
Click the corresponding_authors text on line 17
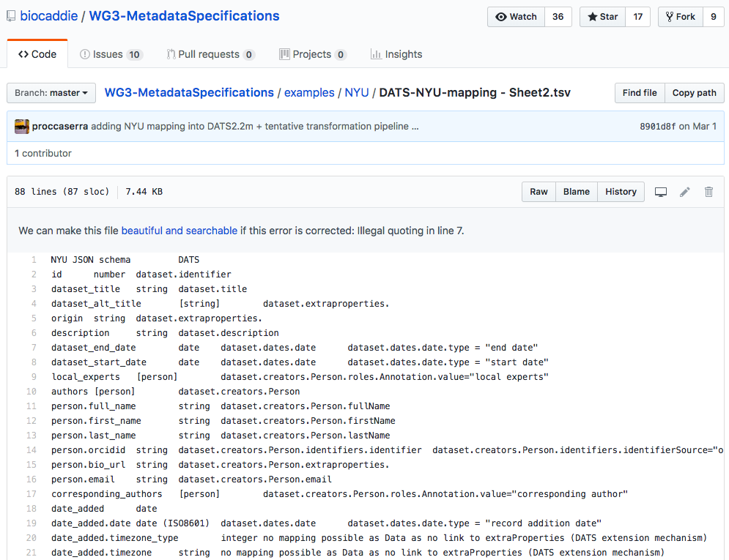tap(107, 494)
